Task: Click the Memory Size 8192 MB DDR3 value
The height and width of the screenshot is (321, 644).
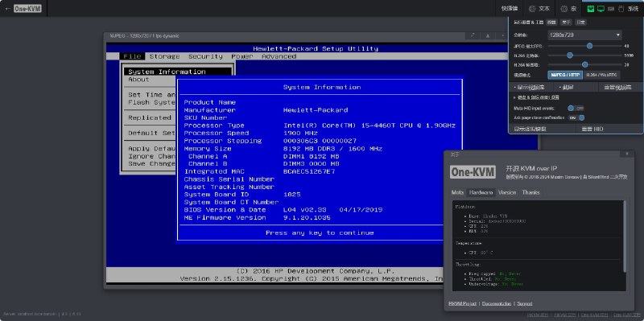Action: click(x=332, y=149)
